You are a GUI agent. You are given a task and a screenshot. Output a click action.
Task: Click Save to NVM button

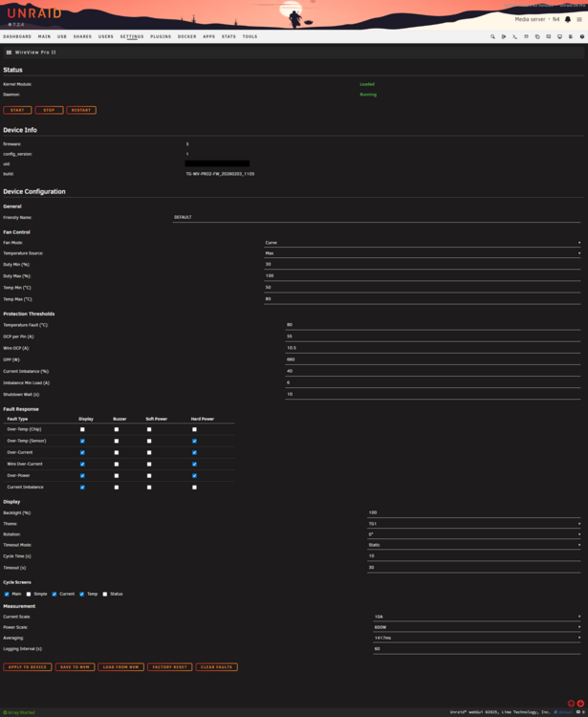click(75, 667)
